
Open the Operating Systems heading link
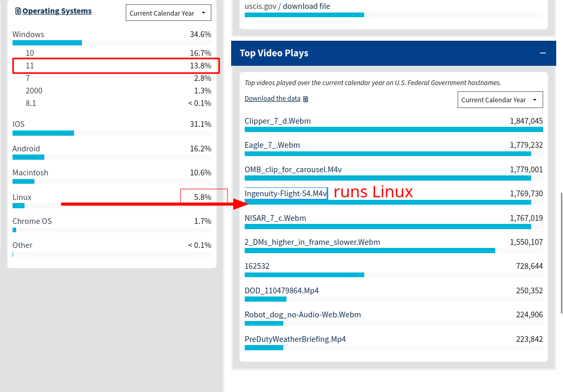coord(57,11)
